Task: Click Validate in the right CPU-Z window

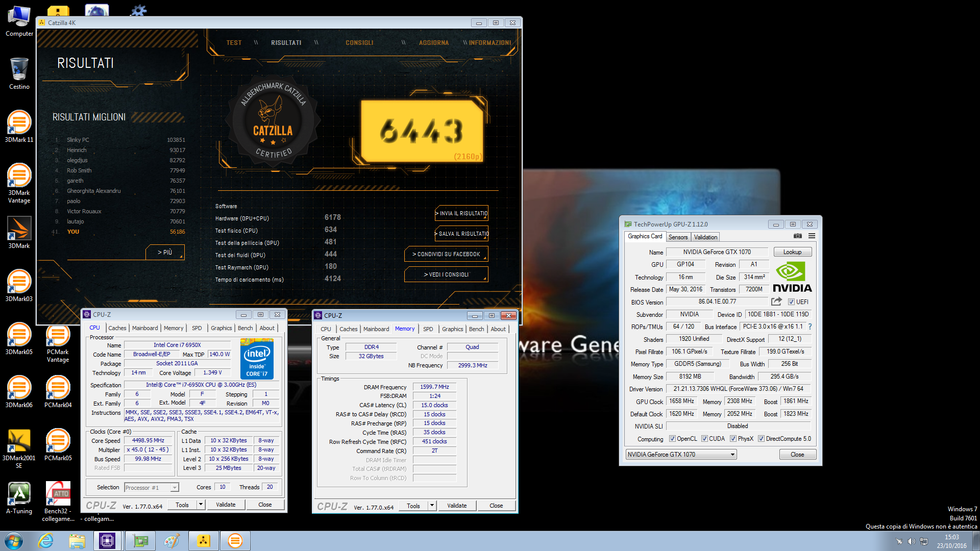Action: click(x=457, y=506)
